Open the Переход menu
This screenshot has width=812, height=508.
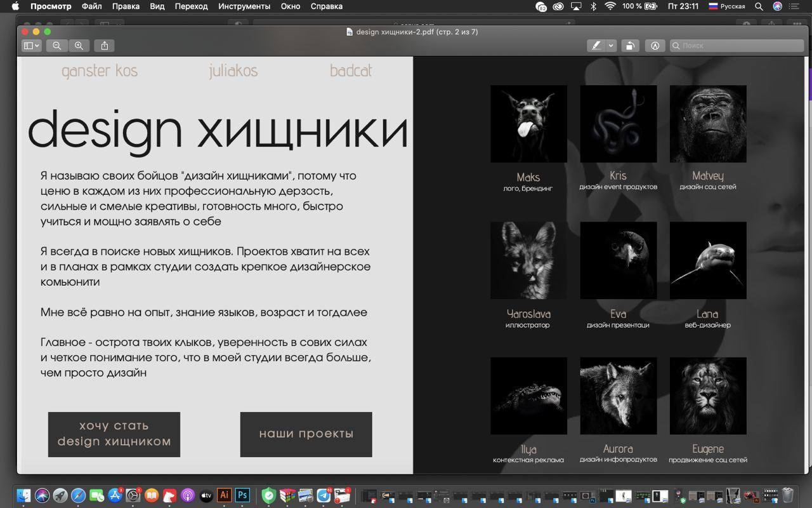[x=192, y=6]
